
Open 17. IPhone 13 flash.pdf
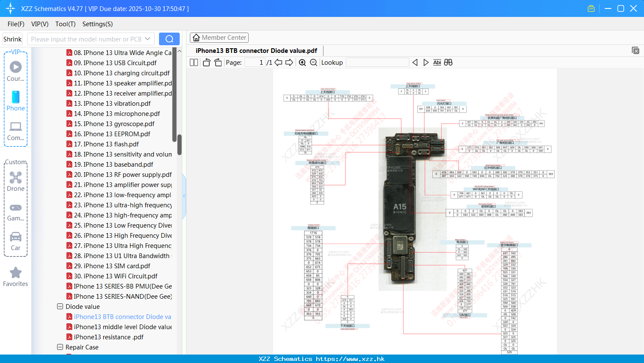103,144
